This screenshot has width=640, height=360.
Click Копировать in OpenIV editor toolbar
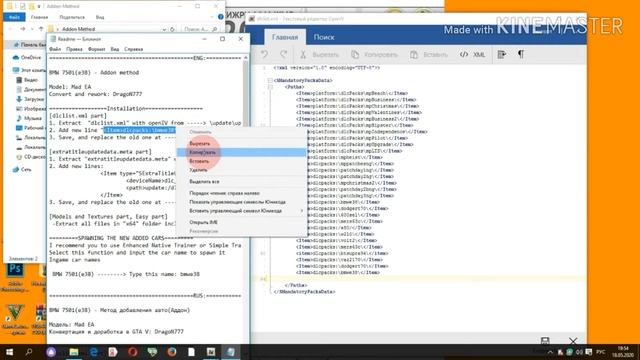pos(374,55)
